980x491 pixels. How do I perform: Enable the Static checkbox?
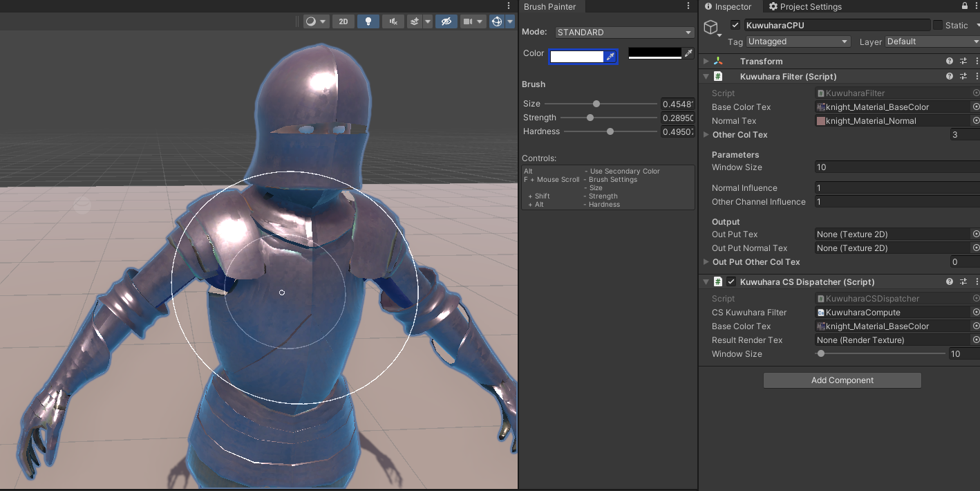938,25
